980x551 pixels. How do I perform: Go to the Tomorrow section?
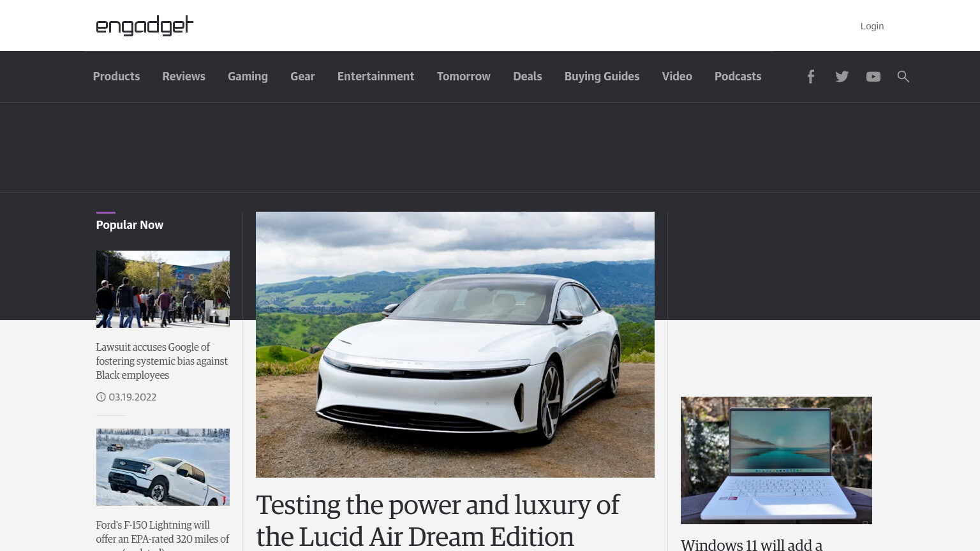pyautogui.click(x=464, y=77)
